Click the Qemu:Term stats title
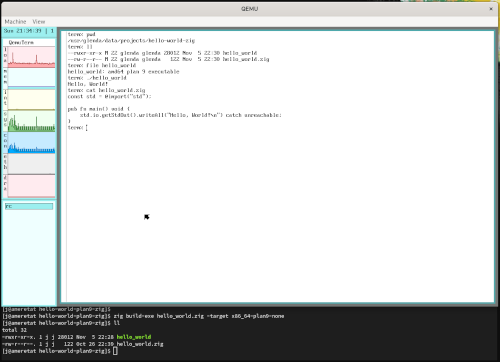500x362 pixels. (x=21, y=42)
